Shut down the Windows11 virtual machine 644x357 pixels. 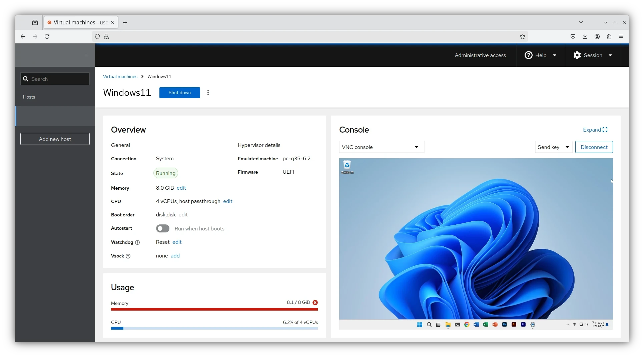(179, 93)
